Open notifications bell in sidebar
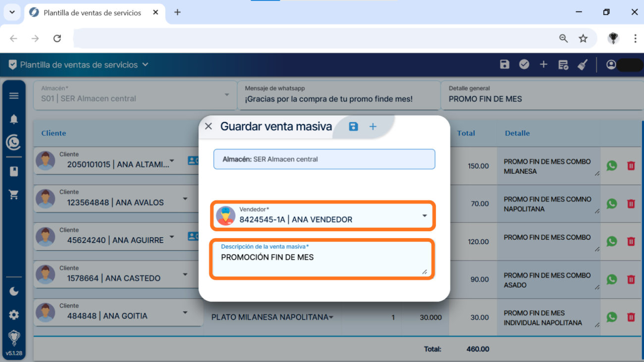 pyautogui.click(x=14, y=119)
